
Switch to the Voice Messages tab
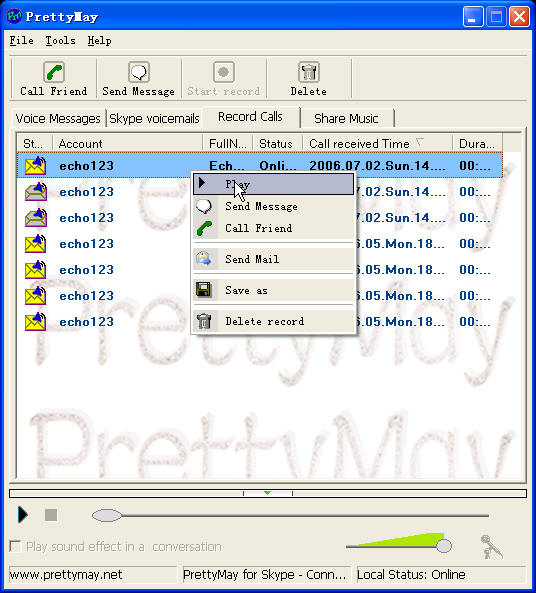point(58,119)
